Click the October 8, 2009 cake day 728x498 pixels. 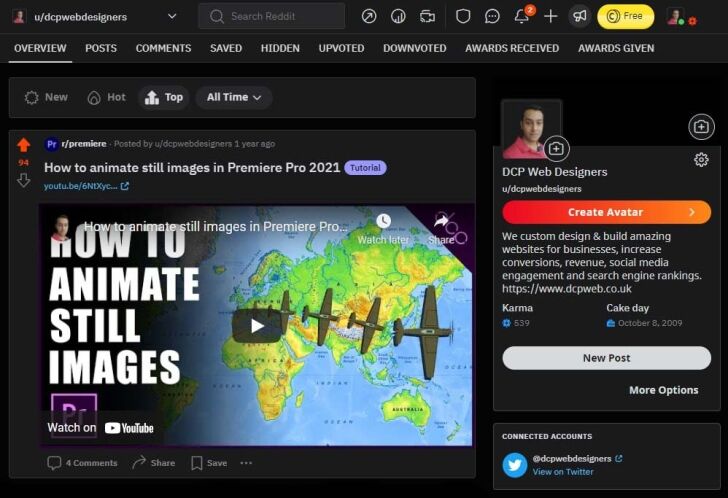pyautogui.click(x=650, y=323)
